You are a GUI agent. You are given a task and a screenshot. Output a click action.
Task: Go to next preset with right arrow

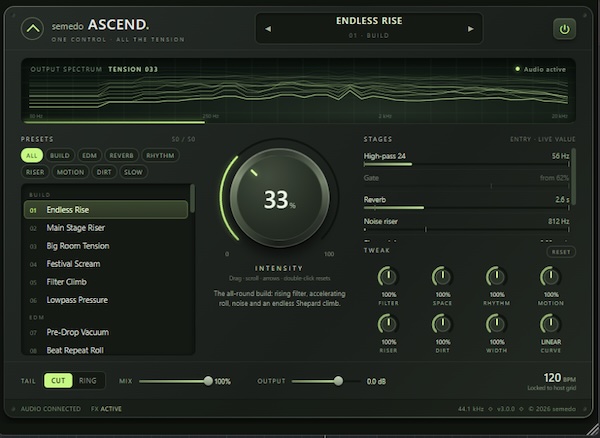tap(470, 29)
